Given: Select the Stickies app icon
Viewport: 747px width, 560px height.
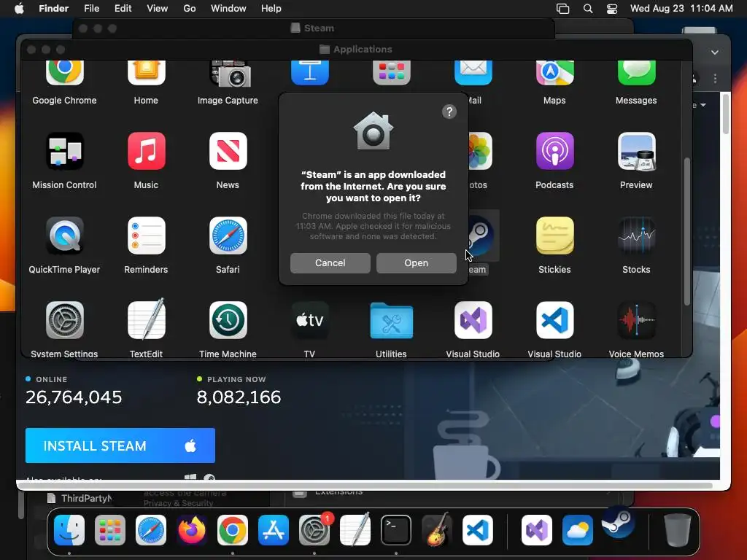Looking at the screenshot, I should coord(554,236).
